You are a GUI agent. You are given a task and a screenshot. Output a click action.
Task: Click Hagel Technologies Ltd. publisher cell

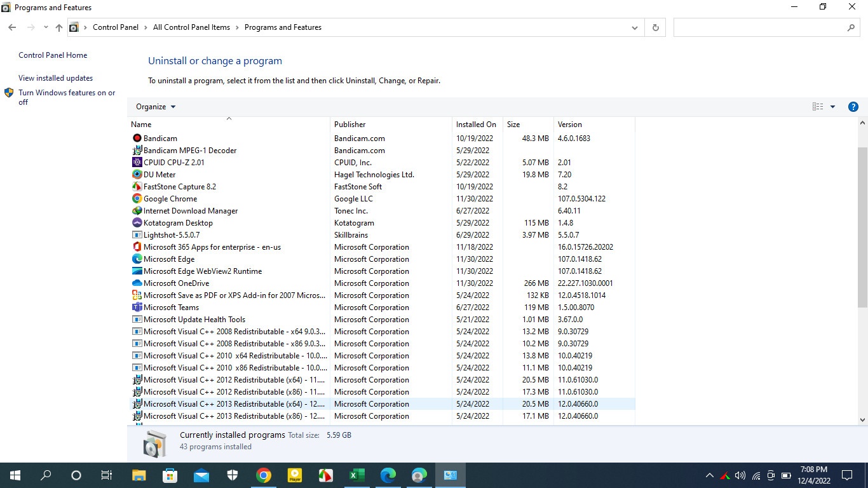(374, 174)
